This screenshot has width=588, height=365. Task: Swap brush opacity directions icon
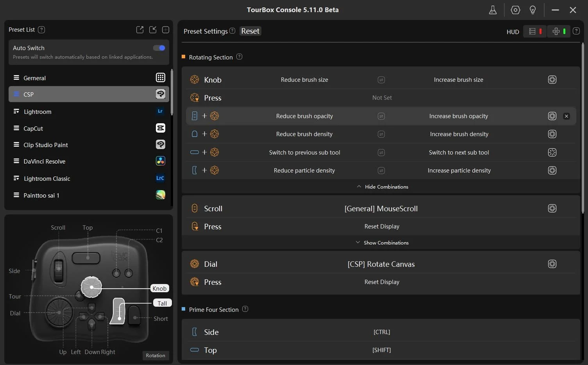pyautogui.click(x=381, y=116)
